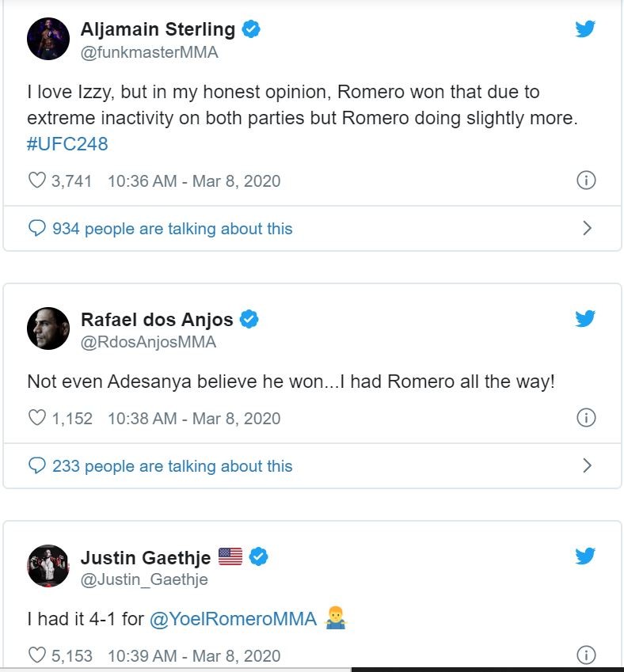Viewport: 624px width, 672px height.
Task: Like the Aljamain Sterling tweet with heart
Action: point(36,180)
